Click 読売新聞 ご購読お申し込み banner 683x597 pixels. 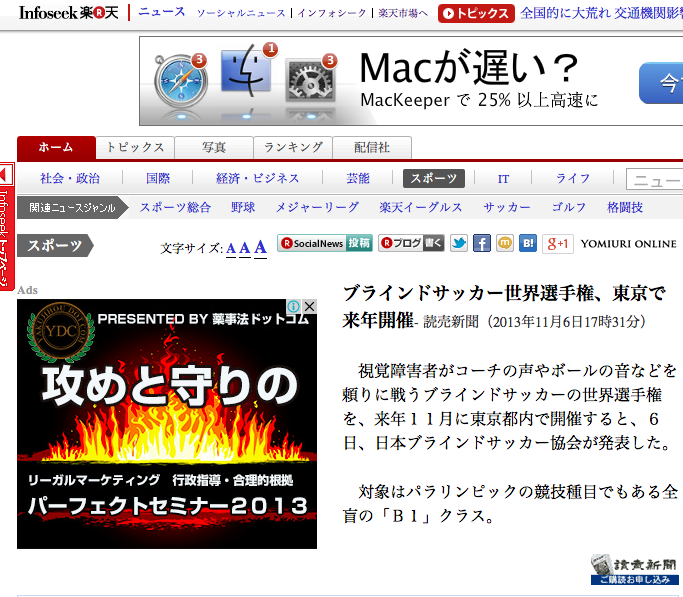(x=636, y=570)
